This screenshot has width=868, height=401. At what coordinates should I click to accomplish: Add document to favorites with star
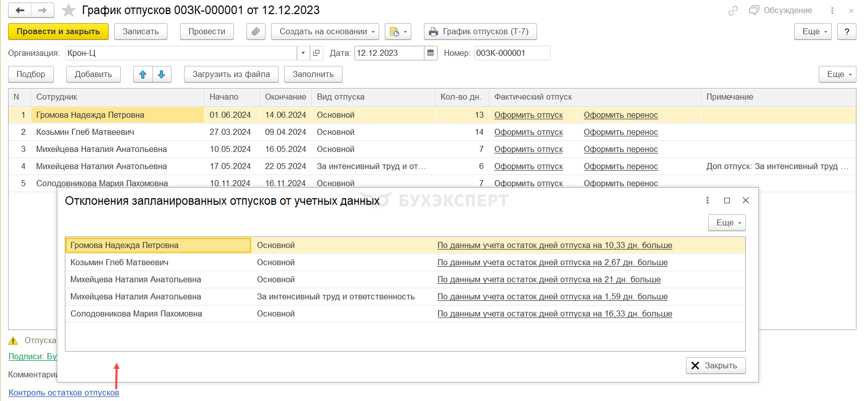pyautogui.click(x=68, y=10)
